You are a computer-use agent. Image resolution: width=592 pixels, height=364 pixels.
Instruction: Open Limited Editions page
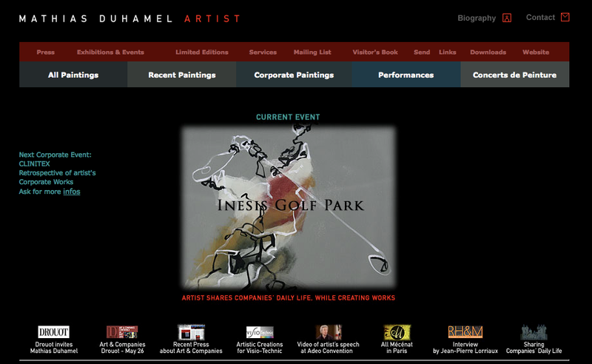tap(202, 52)
